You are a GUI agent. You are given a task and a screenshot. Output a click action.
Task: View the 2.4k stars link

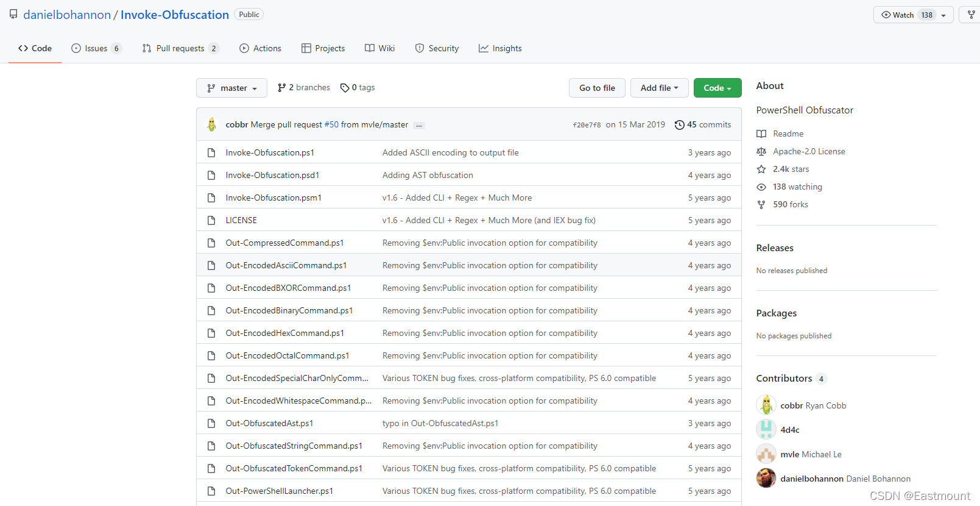point(783,169)
